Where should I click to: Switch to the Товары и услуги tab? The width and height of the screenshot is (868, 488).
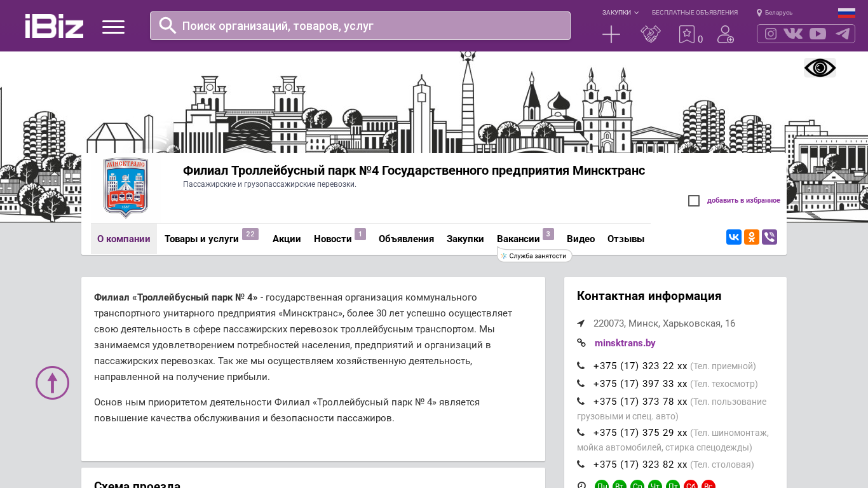pyautogui.click(x=201, y=239)
